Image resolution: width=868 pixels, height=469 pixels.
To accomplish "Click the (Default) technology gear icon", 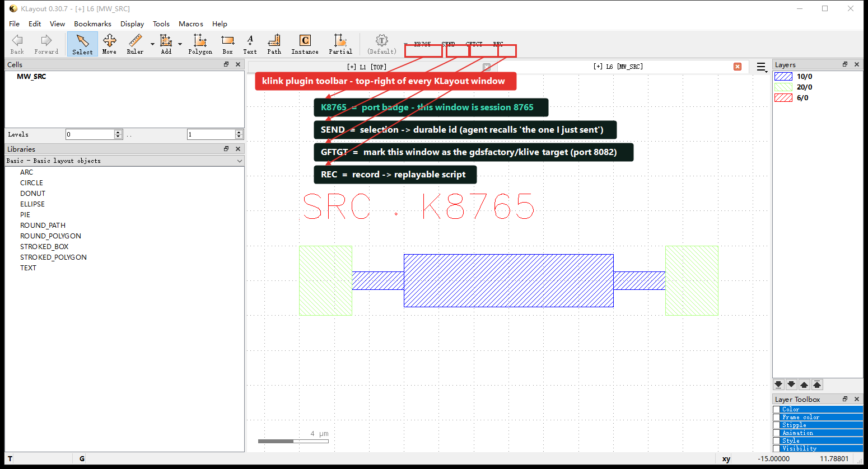I will (382, 44).
